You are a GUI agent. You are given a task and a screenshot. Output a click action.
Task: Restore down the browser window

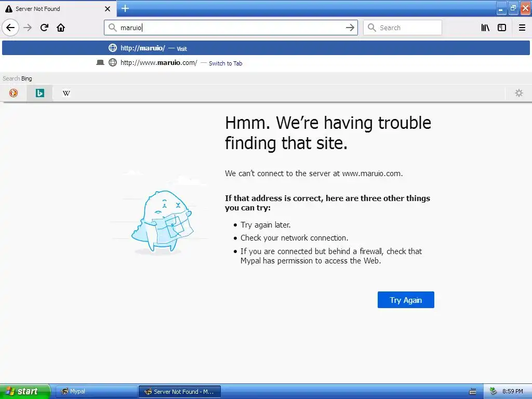point(513,9)
